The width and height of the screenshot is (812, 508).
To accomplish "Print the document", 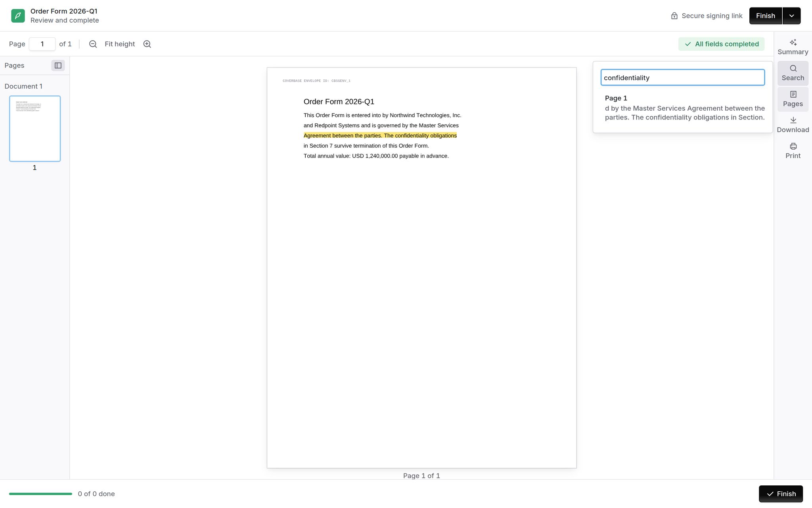I will pyautogui.click(x=793, y=151).
